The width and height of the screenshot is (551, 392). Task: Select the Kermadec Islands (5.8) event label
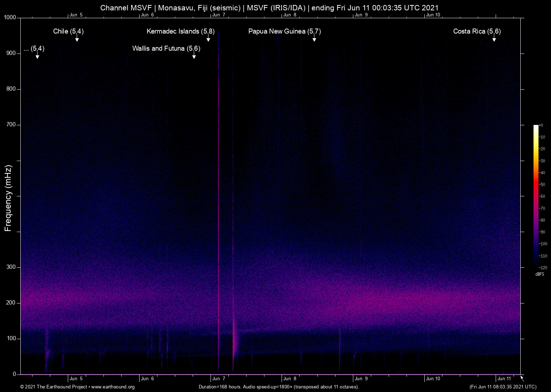(181, 31)
